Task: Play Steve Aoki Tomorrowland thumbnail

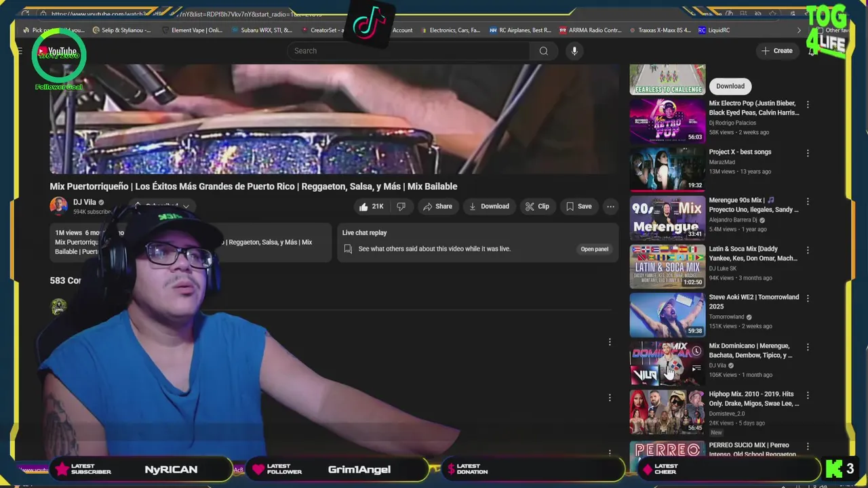Action: (x=667, y=314)
